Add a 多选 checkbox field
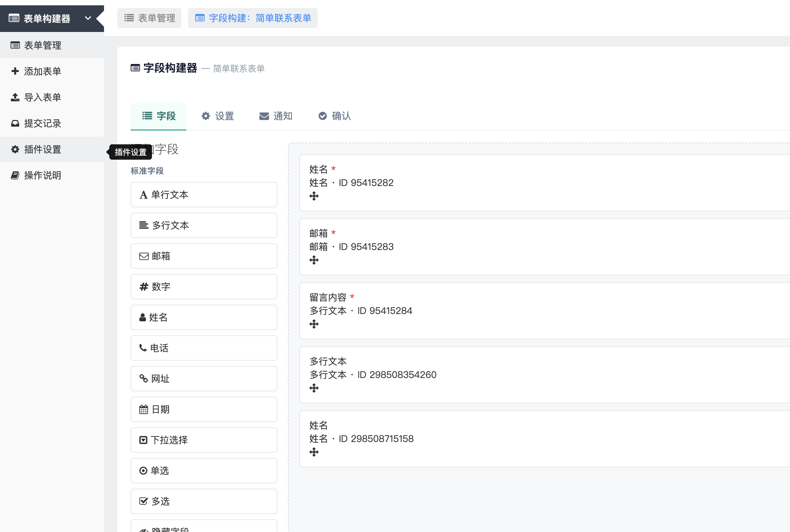This screenshot has width=790, height=532. pos(204,501)
